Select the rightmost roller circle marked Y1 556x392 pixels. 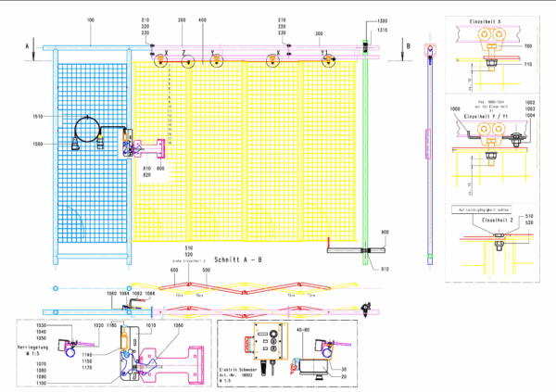point(327,60)
